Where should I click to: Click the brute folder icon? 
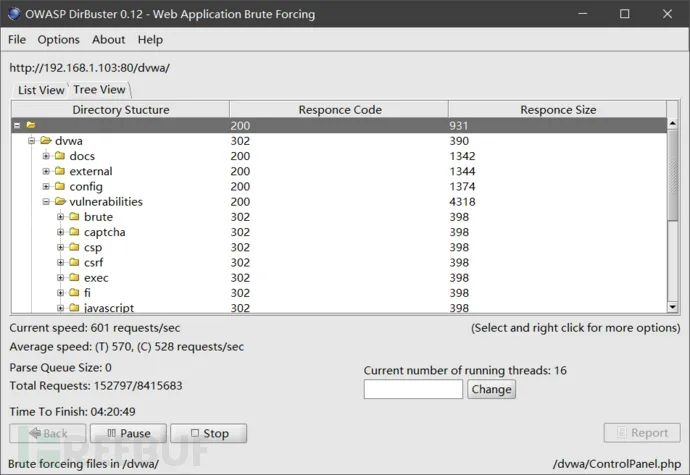[74, 217]
